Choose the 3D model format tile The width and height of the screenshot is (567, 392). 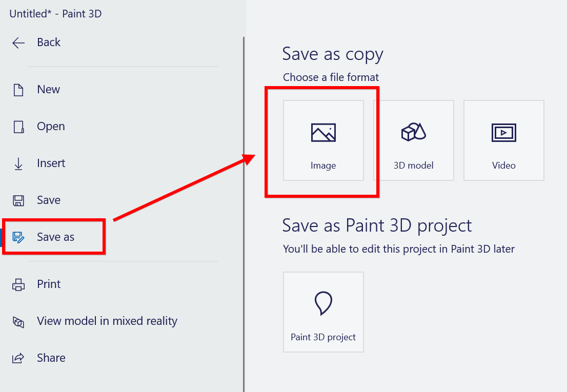tap(413, 140)
